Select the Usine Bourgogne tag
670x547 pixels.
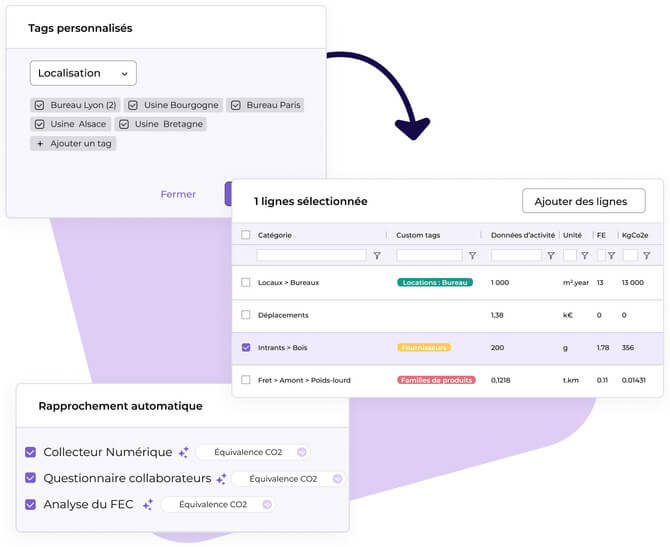tap(174, 105)
